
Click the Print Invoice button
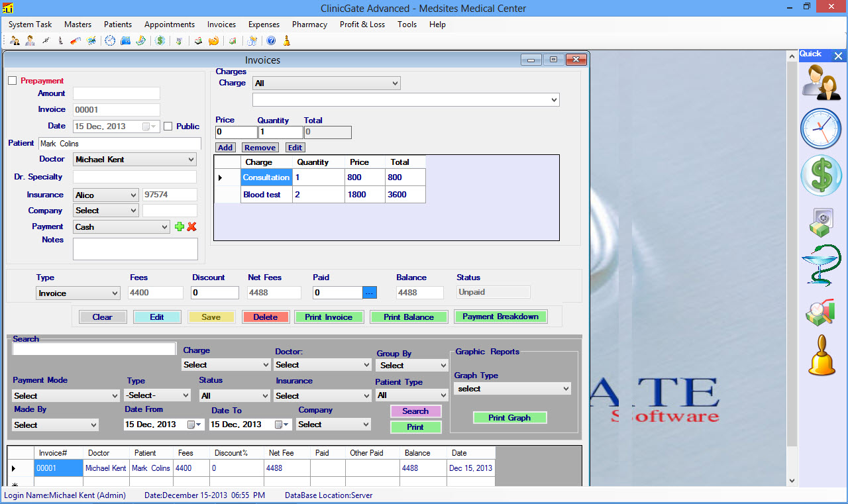coord(329,317)
